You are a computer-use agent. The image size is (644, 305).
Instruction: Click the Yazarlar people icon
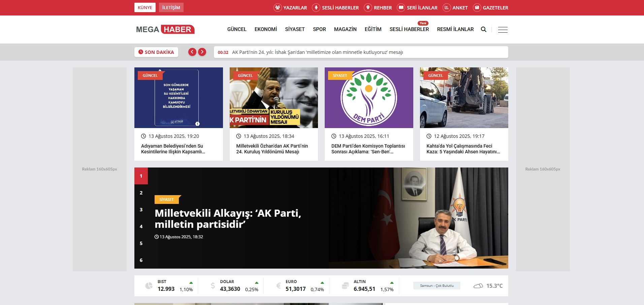[x=278, y=7]
